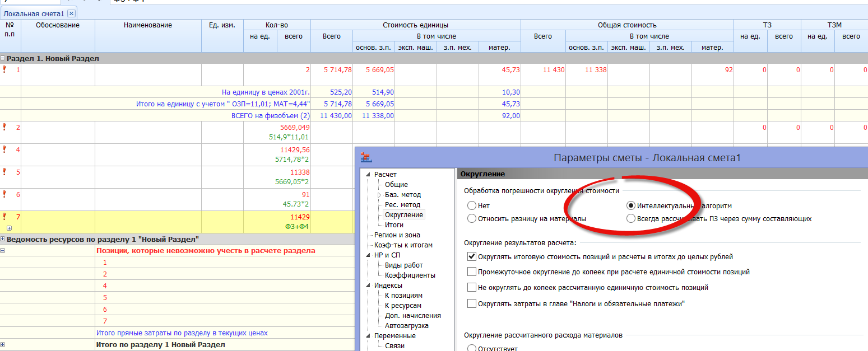
Task: Expand Ведомость ресурсов по разделу 1
Action: pyautogui.click(x=3, y=239)
